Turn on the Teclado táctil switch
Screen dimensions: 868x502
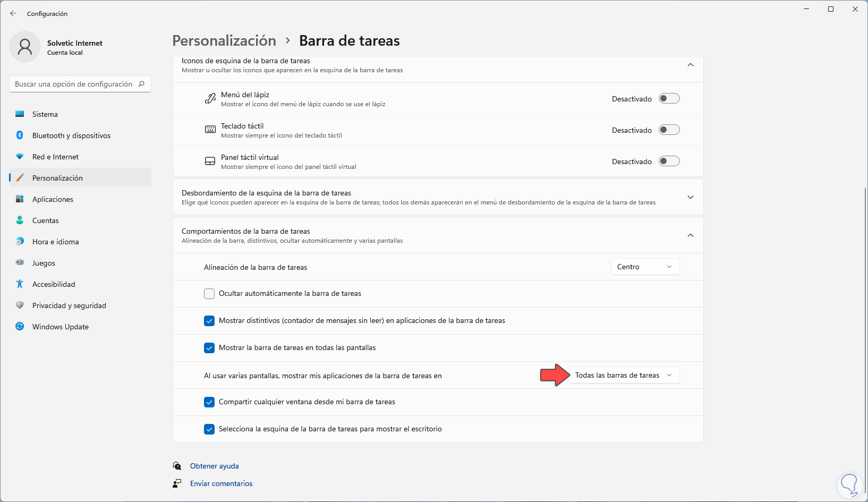click(x=669, y=130)
